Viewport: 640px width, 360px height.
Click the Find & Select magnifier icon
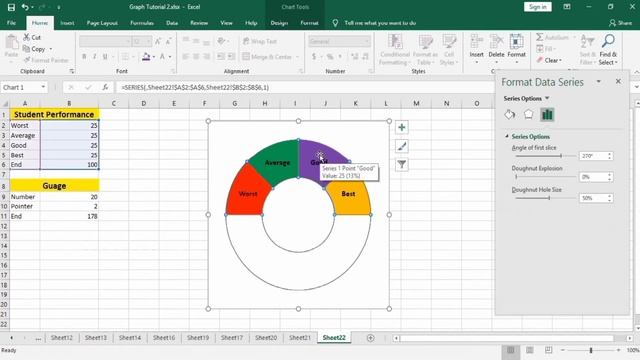[x=608, y=41]
